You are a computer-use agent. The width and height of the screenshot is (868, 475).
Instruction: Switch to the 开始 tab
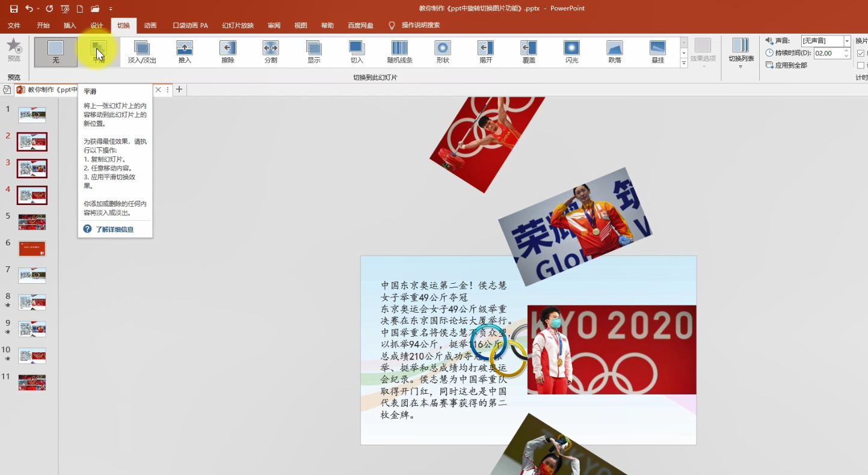[43, 25]
